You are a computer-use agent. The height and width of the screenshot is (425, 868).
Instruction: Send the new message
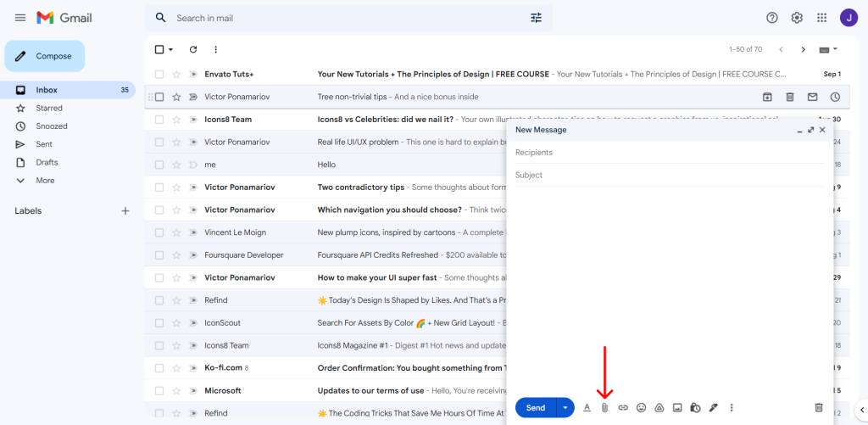click(x=536, y=408)
